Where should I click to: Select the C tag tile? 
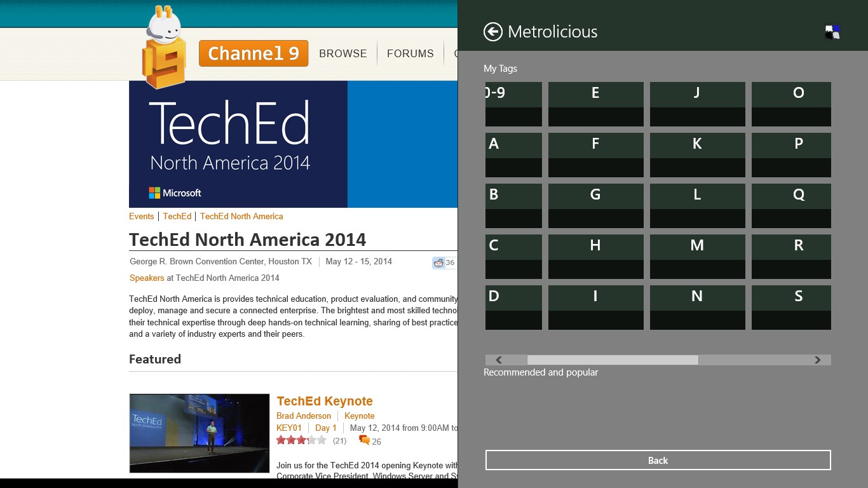(x=513, y=257)
